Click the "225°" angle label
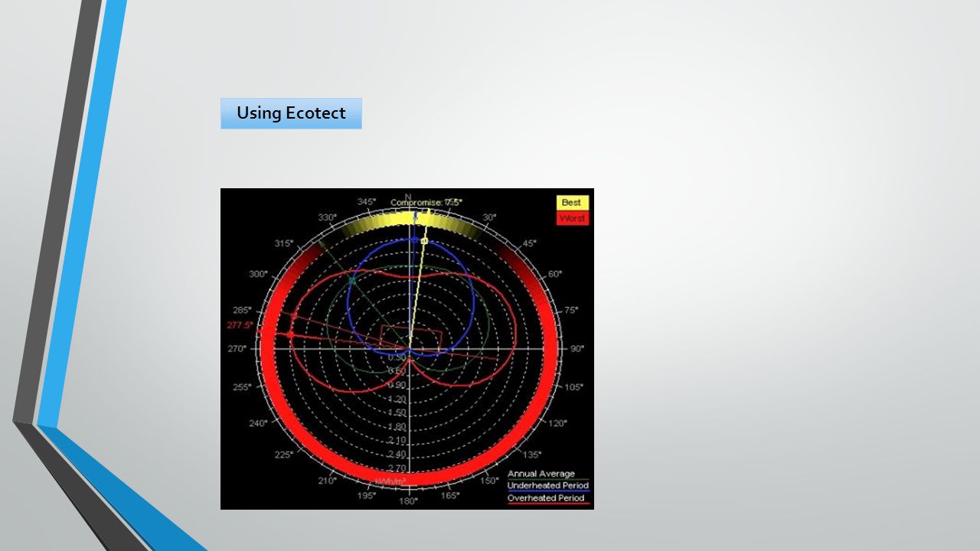Screen dimensions: 980x551 (284, 455)
